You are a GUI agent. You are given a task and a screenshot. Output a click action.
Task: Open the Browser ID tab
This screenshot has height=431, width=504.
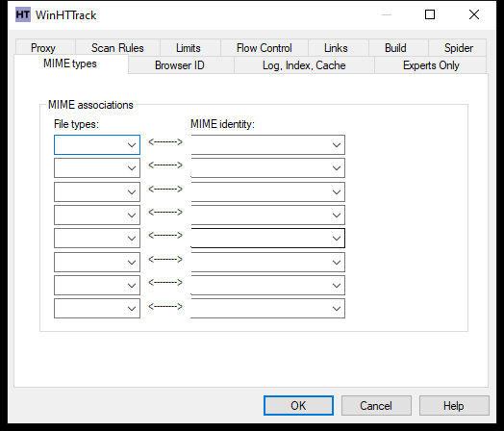point(180,65)
